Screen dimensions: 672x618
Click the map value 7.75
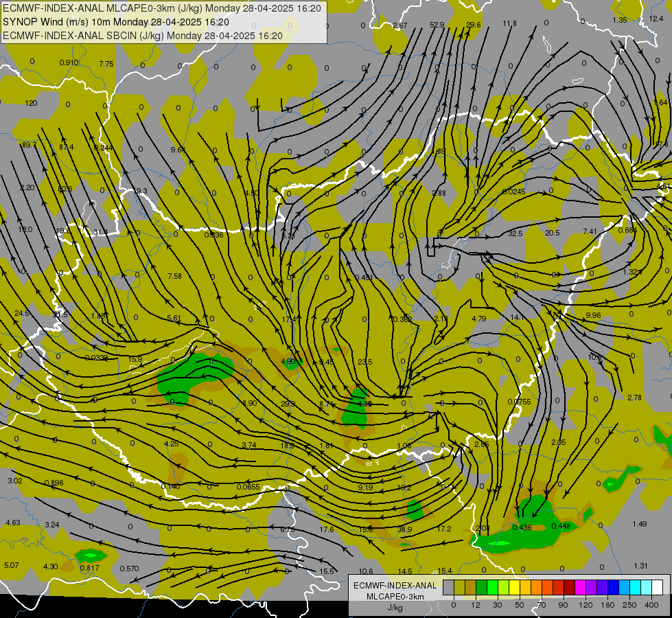[106, 64]
